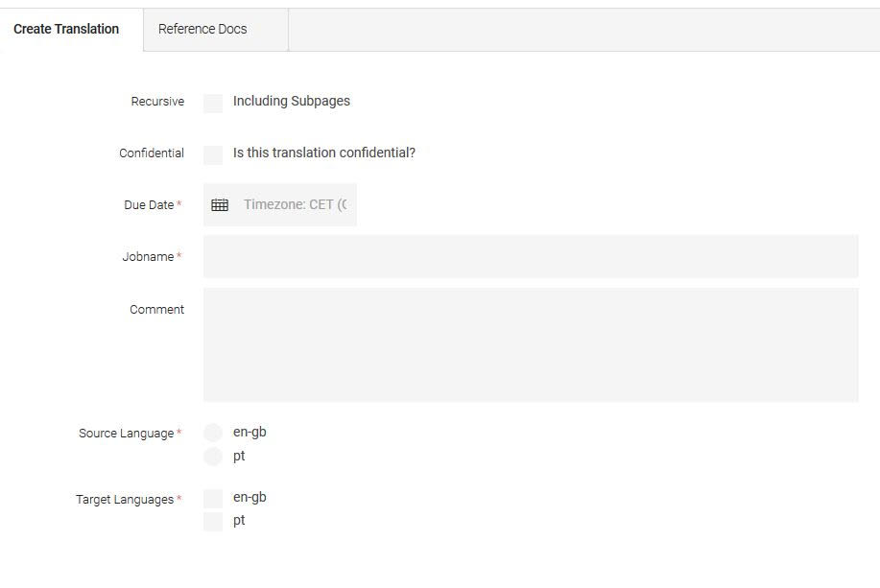Select en-gb as the Source Language
The image size is (880, 588).
coord(213,433)
